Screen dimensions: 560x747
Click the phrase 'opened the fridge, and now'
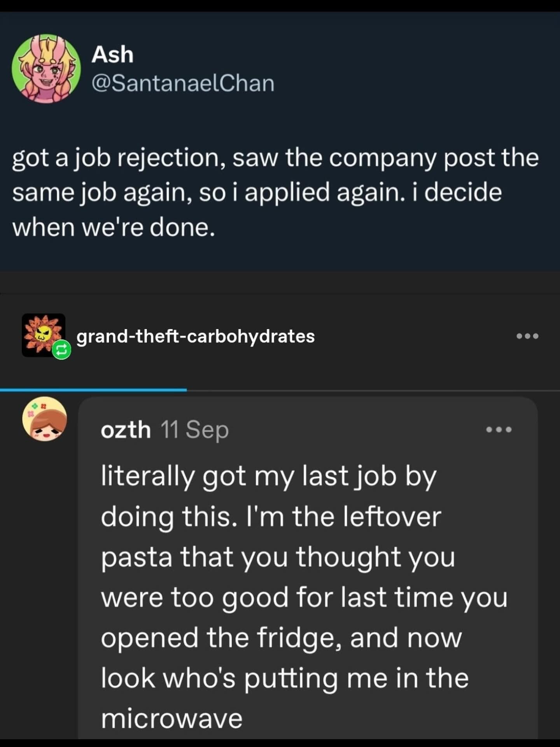pyautogui.click(x=281, y=638)
